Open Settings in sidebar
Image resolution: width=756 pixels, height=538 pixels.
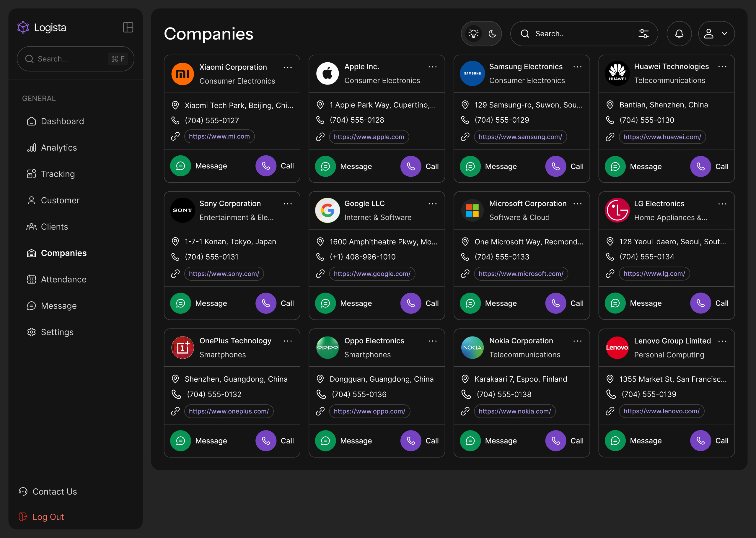50,332
